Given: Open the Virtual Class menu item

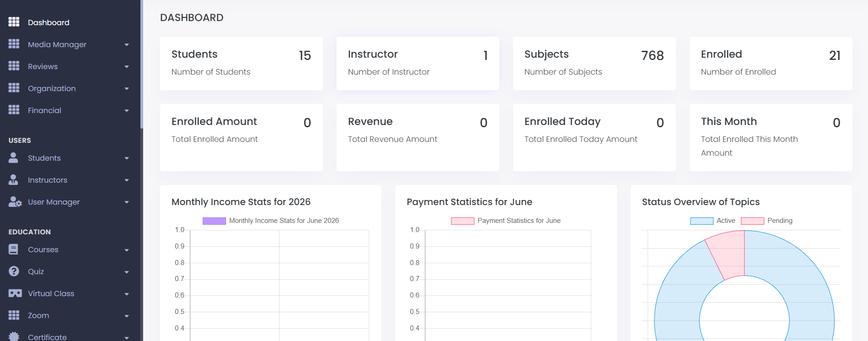Looking at the screenshot, I should coord(70,293).
